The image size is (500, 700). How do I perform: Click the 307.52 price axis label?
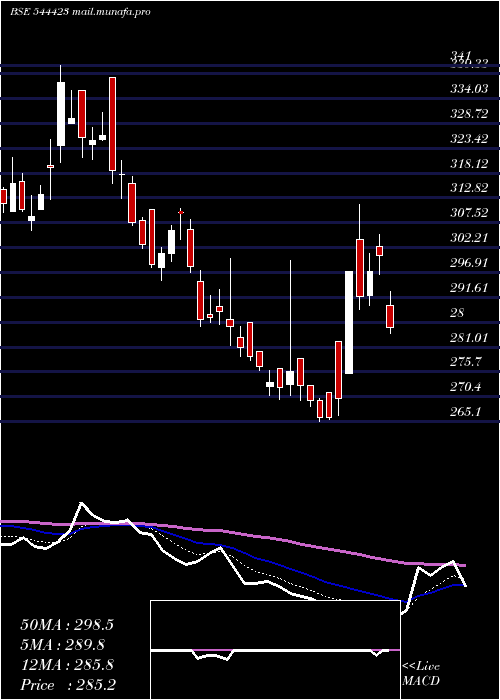(469, 213)
